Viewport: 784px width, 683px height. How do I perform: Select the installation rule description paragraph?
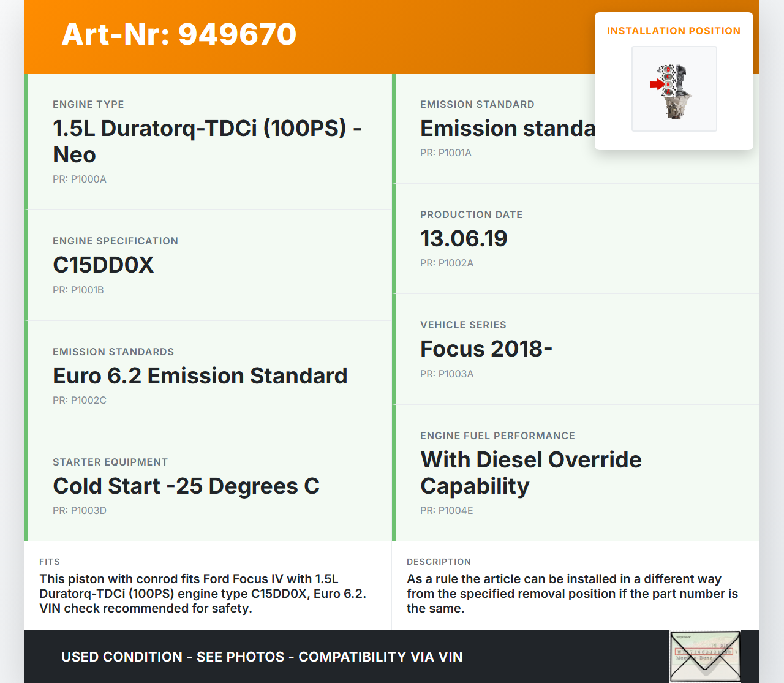point(572,594)
